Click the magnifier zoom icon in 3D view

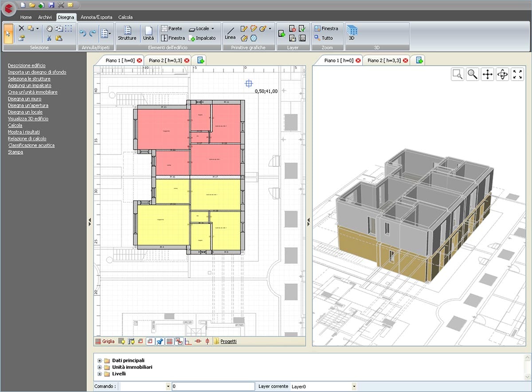473,74
